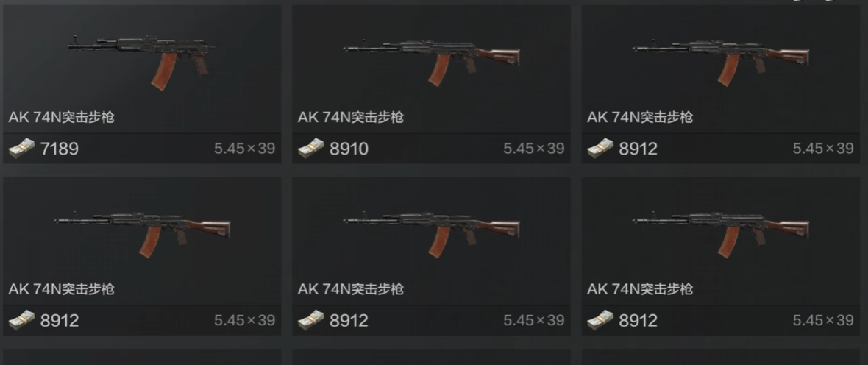Choose the bottom-middle AK 74N rifle picture
This screenshot has width=868, height=365.
(x=431, y=234)
